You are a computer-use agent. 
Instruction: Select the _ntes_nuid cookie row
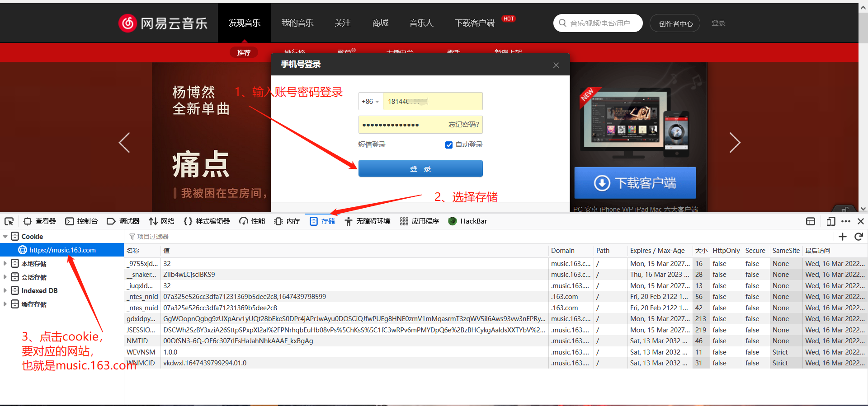click(x=496, y=308)
